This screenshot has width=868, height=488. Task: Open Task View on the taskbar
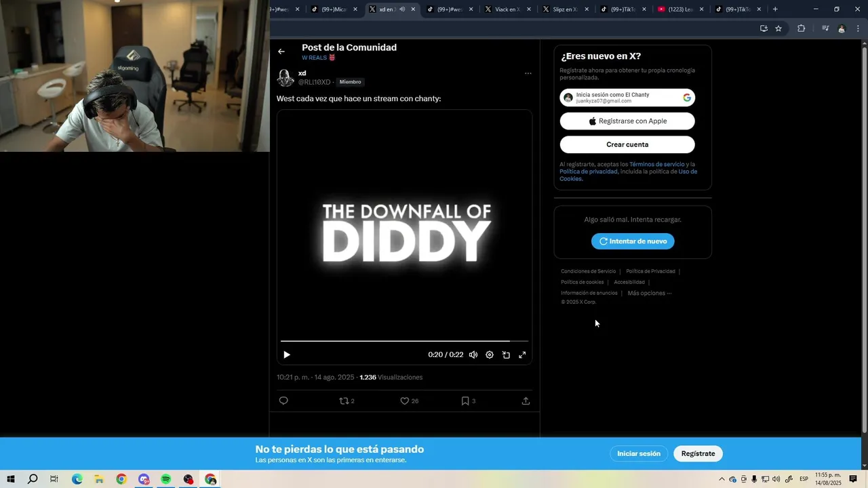pos(54,479)
